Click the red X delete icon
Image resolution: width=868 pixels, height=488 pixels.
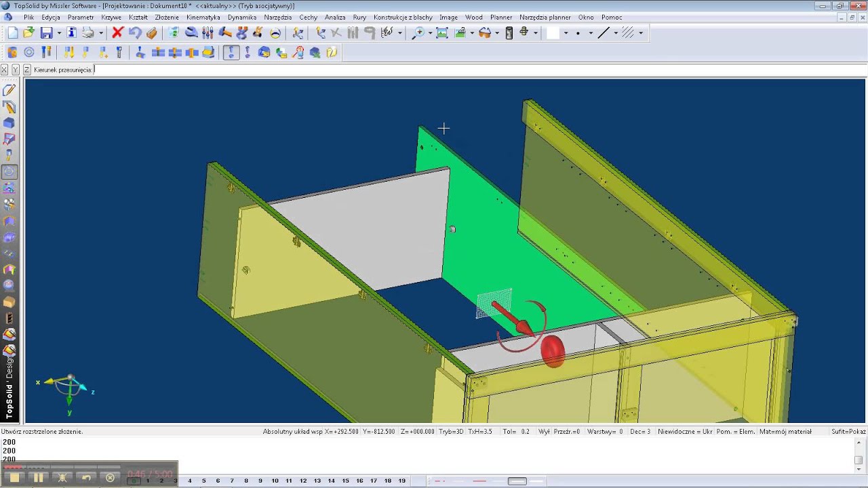118,33
